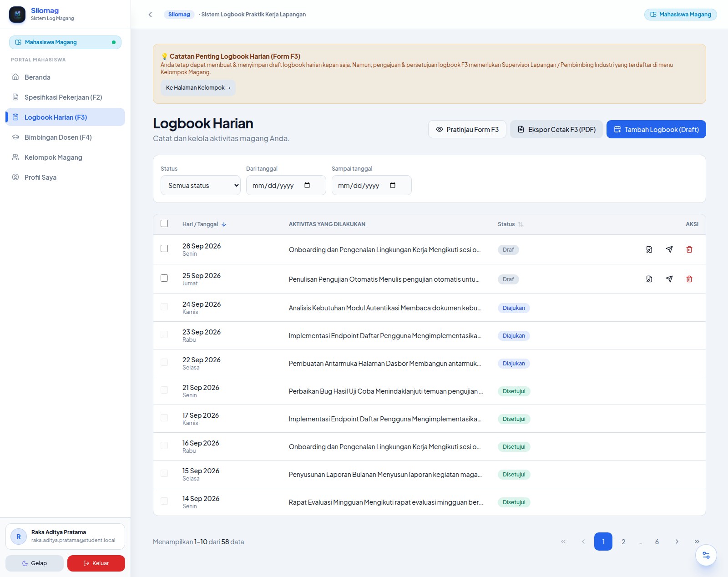728x577 pixels.
Task: Open edit icon for 25 Sep 2026 row
Action: [x=649, y=279]
